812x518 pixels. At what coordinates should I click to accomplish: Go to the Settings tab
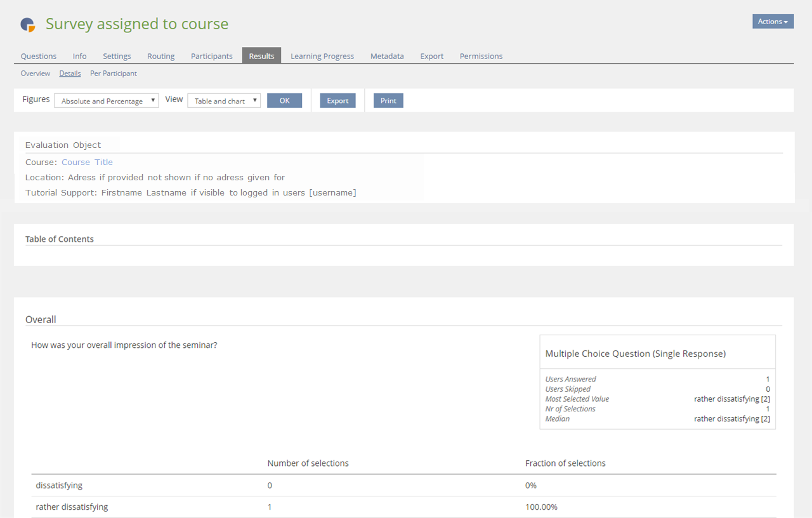click(117, 56)
